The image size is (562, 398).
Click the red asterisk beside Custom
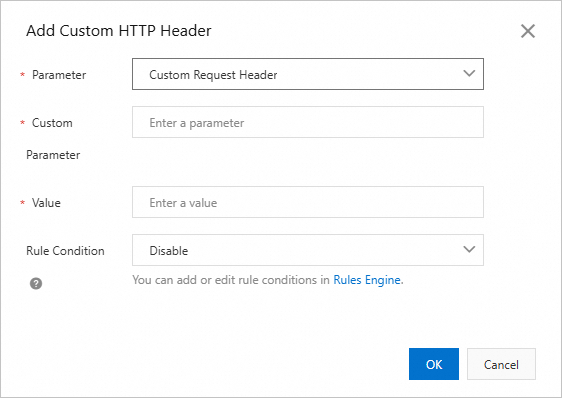(23, 123)
